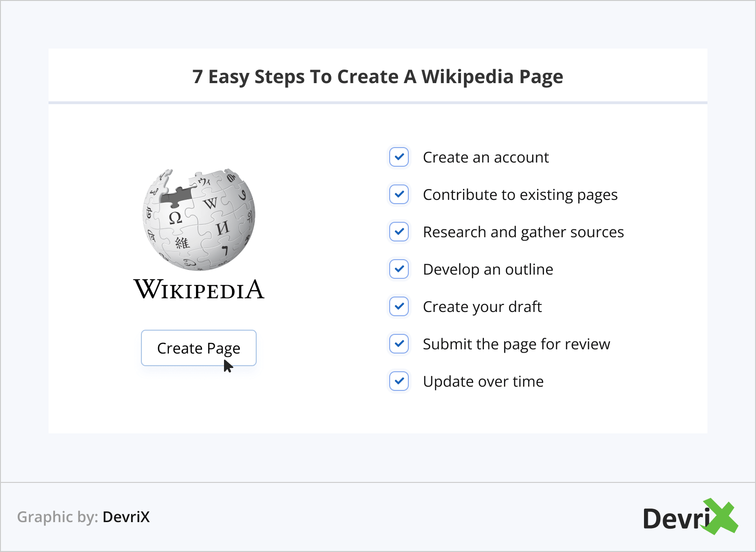The width and height of the screenshot is (756, 552).
Task: Toggle the Research and gather sources checkbox
Action: click(399, 232)
